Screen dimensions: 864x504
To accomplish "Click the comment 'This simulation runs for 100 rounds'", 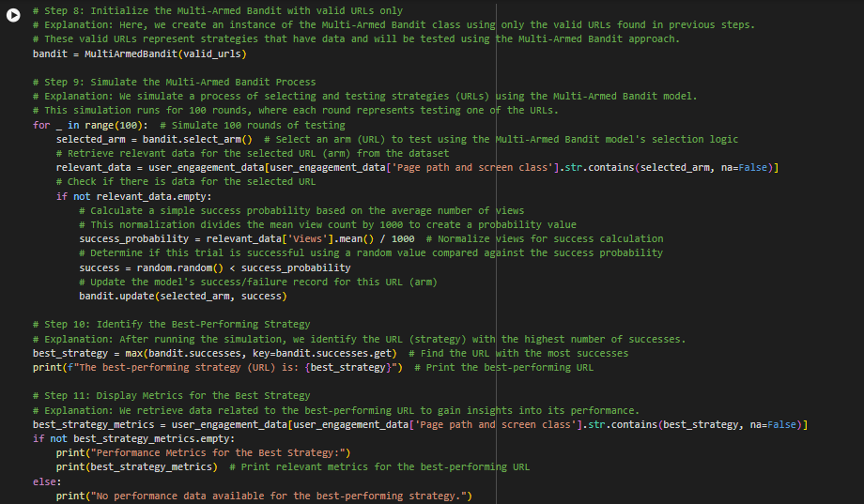I will click(295, 110).
